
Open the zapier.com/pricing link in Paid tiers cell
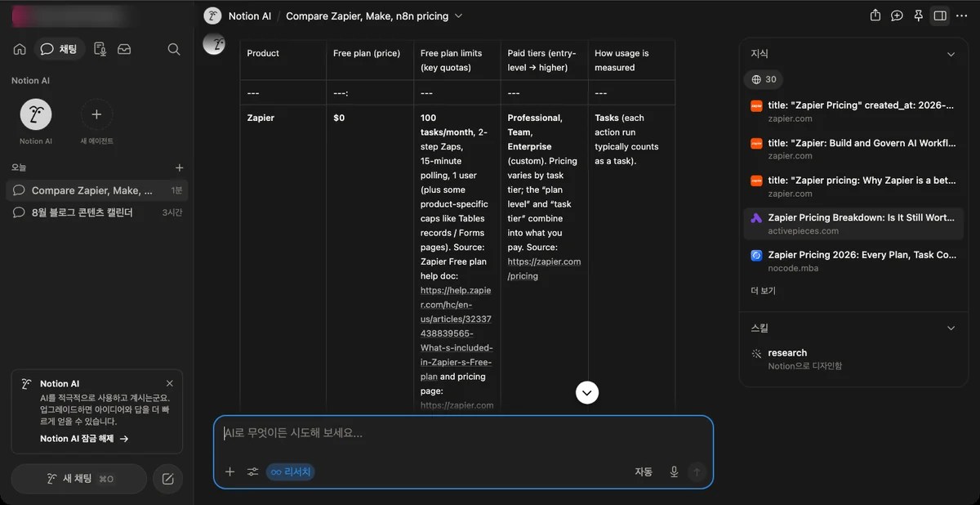(544, 269)
